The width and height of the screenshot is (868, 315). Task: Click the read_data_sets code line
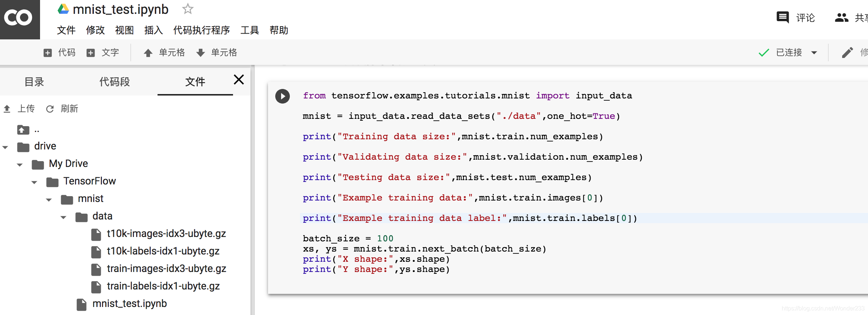[461, 116]
